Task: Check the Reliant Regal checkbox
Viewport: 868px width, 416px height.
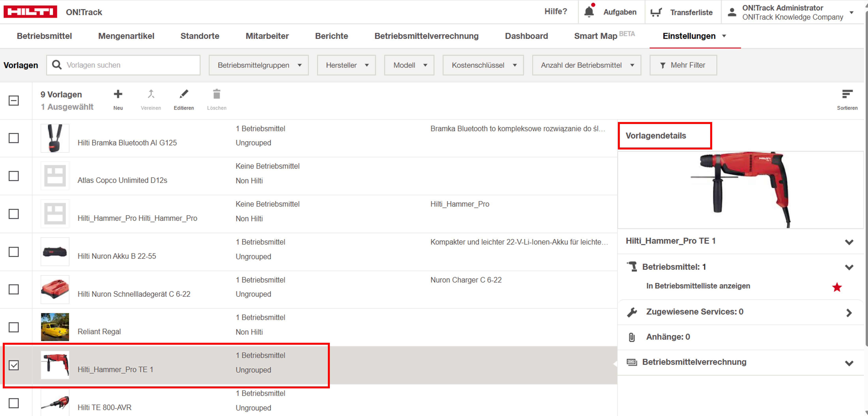Action: point(14,327)
